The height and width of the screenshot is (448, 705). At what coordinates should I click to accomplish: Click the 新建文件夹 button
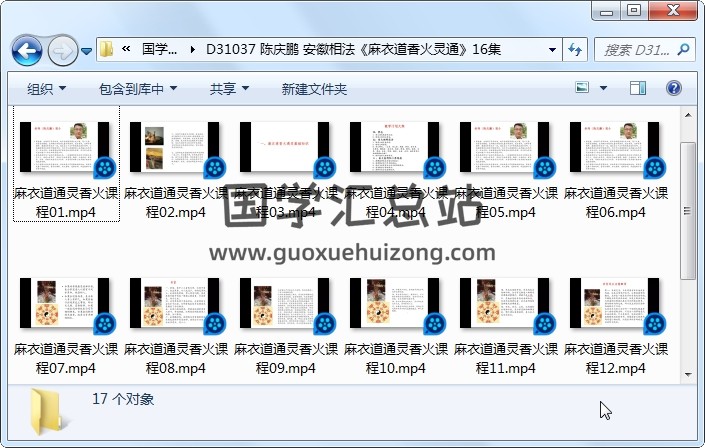click(x=314, y=89)
